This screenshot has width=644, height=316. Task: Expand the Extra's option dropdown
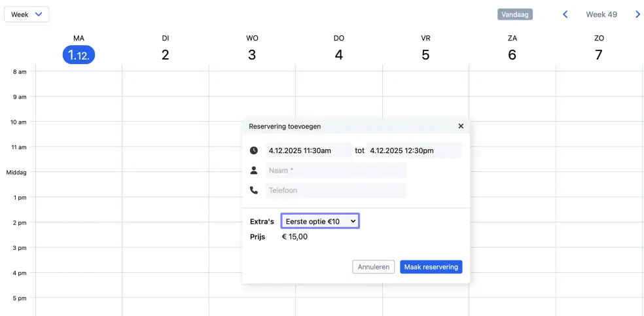[320, 222]
